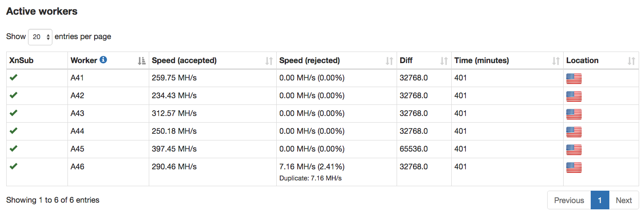Viewport: 644px width, 220px height.
Task: Click the Diff column sort arrows
Action: [444, 61]
